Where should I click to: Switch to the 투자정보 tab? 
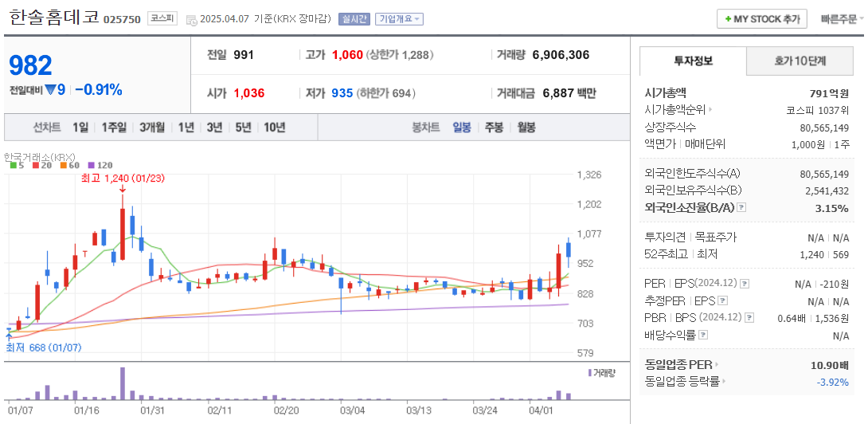(693, 61)
